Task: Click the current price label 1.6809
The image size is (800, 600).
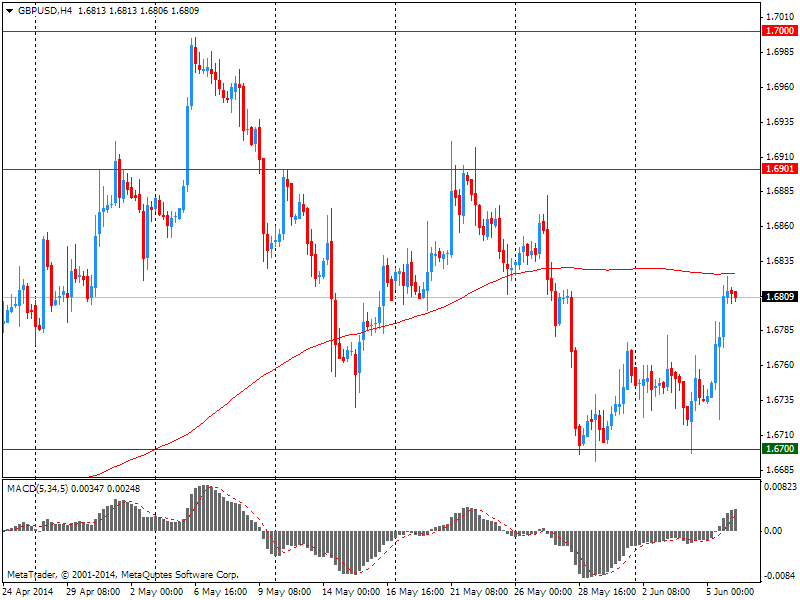Action: 780,297
